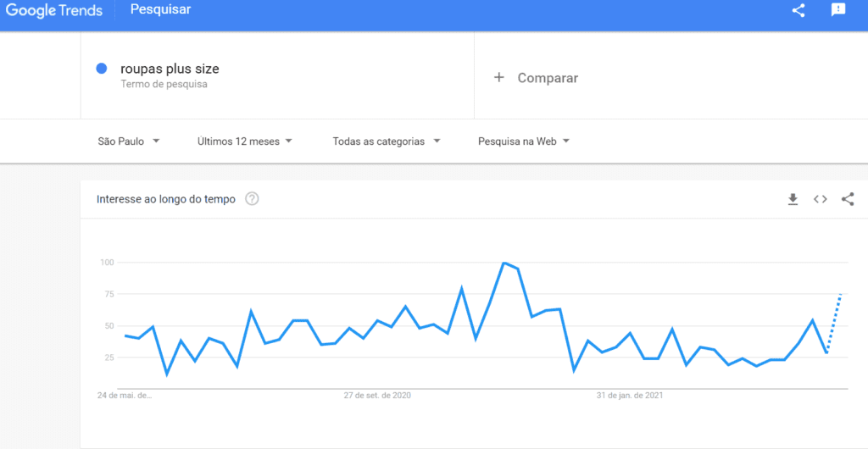Open the São Paulo region dropdown
The width and height of the screenshot is (868, 449).
(129, 141)
